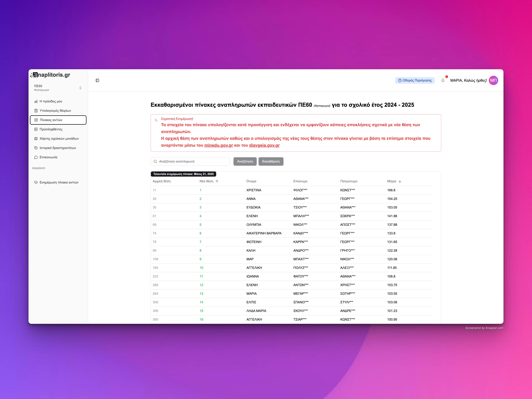532x399 pixels.
Task: Open the map icon for Χάρτης σχολικών μονάδων
Action: click(36, 139)
